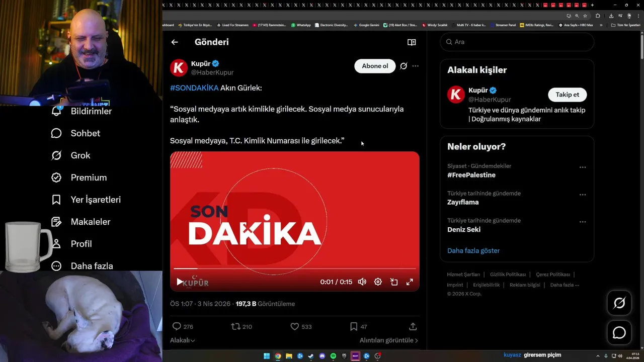Toggle picture-in-picture on the video

pyautogui.click(x=394, y=282)
